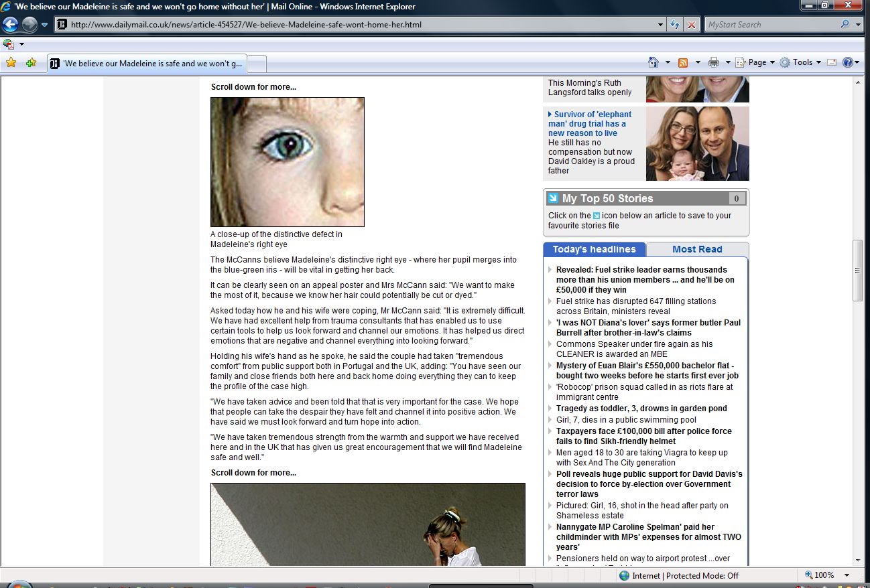Screen dimensions: 870x588
Task: Click the Home page icon
Action: coord(654,62)
